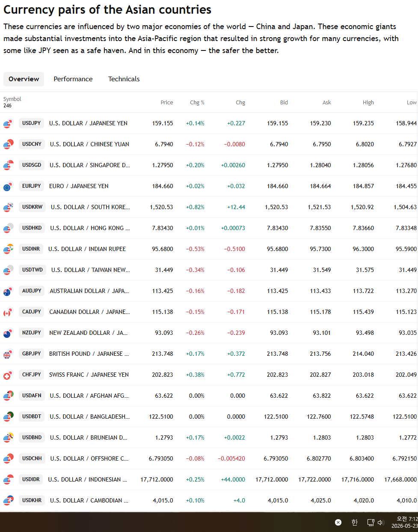Select the Overview tab
Viewport: 418px width, 532px height.
click(24, 79)
